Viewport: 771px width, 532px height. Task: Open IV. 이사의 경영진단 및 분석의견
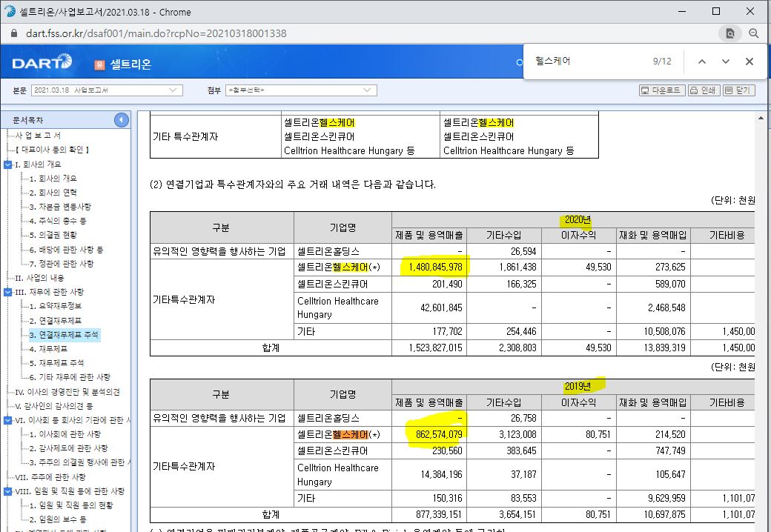[67, 392]
